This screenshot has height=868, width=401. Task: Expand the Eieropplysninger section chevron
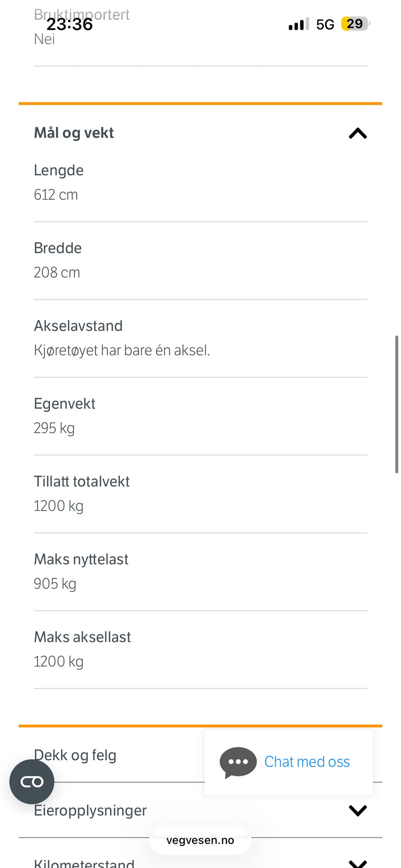(x=358, y=810)
